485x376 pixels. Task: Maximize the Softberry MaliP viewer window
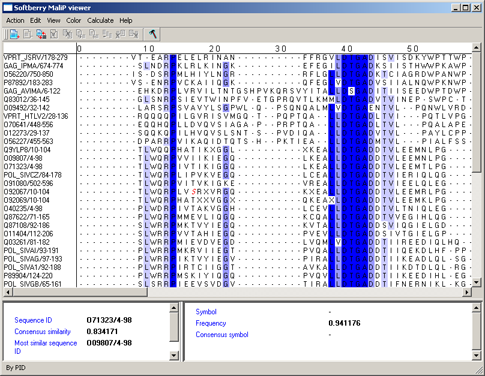point(466,8)
